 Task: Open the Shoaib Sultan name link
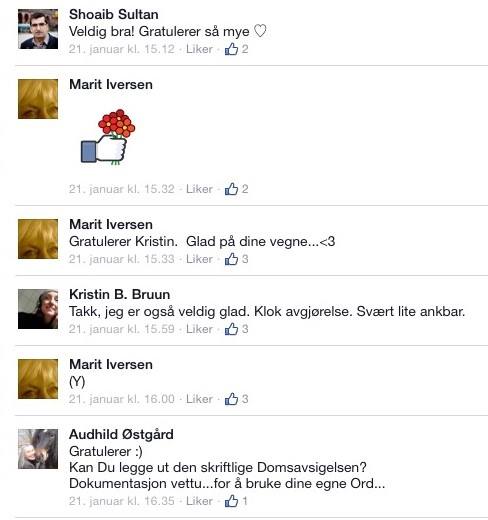pos(114,15)
